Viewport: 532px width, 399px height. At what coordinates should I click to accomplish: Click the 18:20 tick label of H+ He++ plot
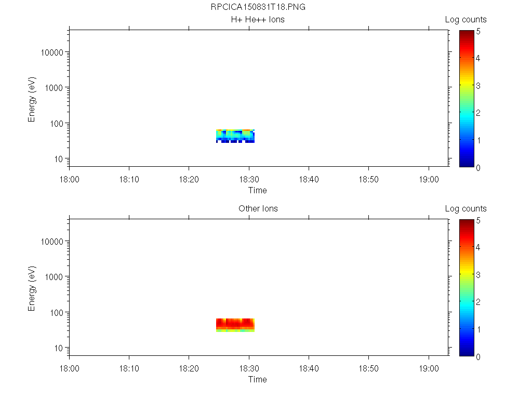[189, 179]
